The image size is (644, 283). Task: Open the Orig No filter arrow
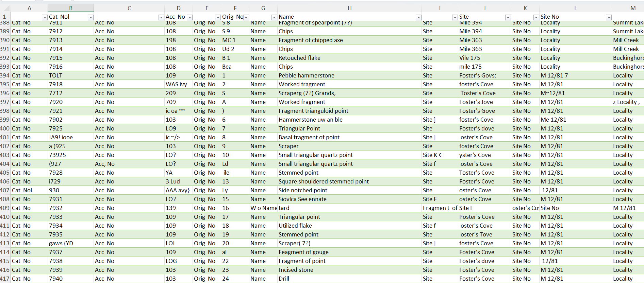click(246, 17)
